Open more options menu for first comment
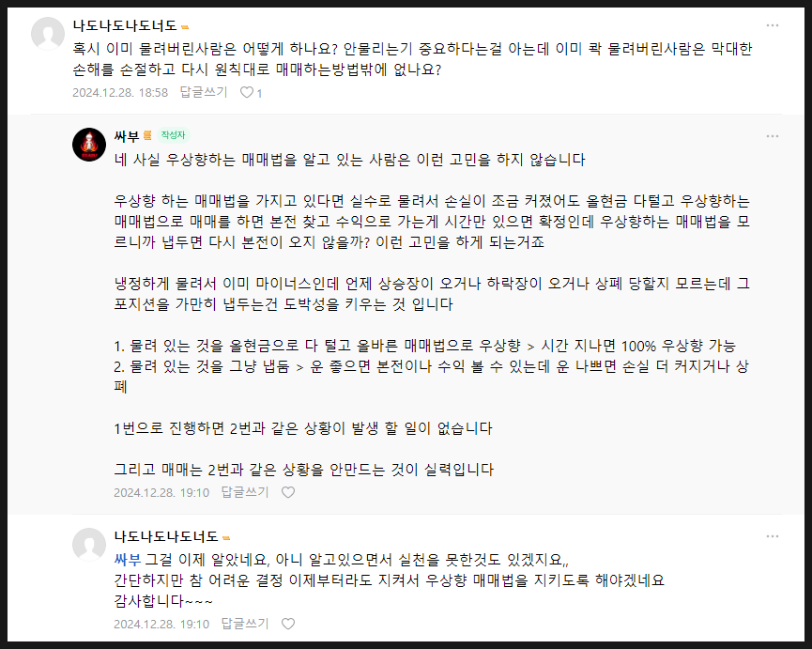 click(773, 25)
